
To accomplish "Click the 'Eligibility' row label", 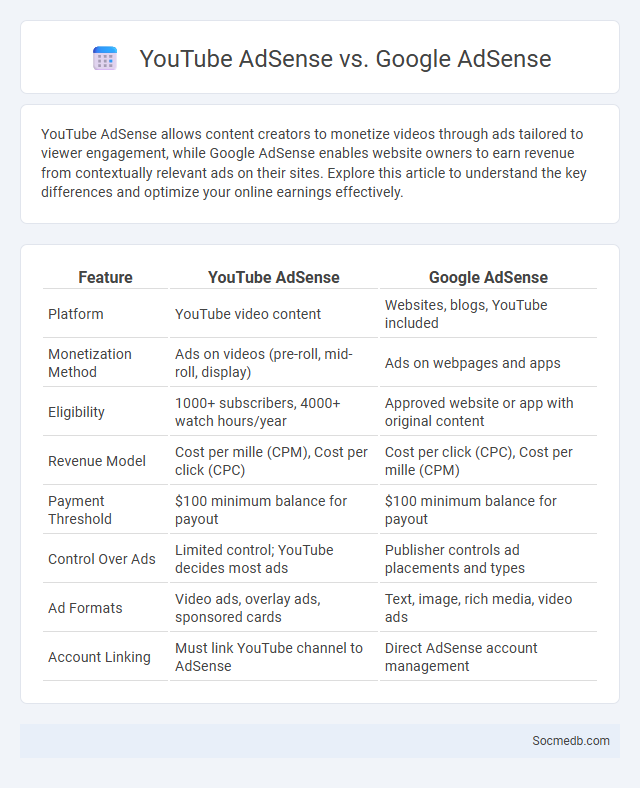I will tap(76, 412).
